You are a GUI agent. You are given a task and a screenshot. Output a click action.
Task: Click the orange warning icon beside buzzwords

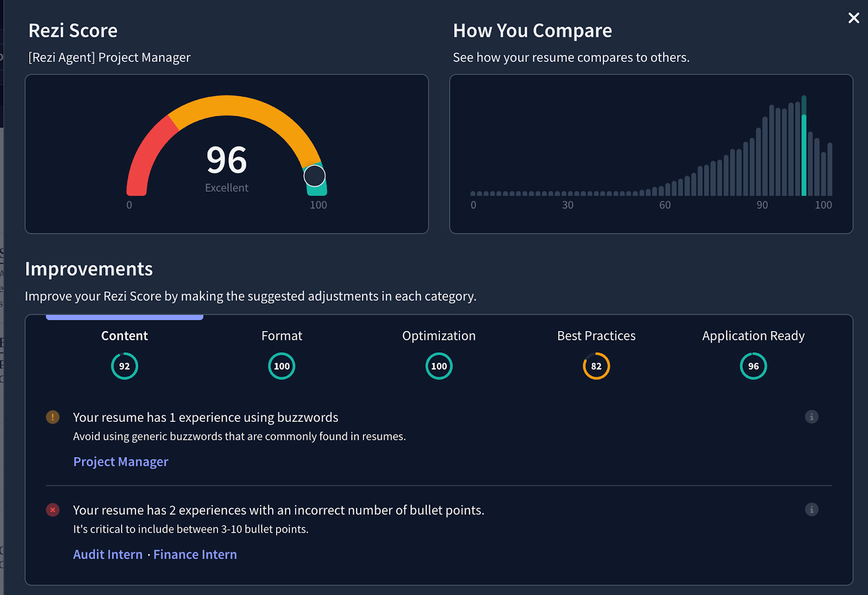(53, 417)
